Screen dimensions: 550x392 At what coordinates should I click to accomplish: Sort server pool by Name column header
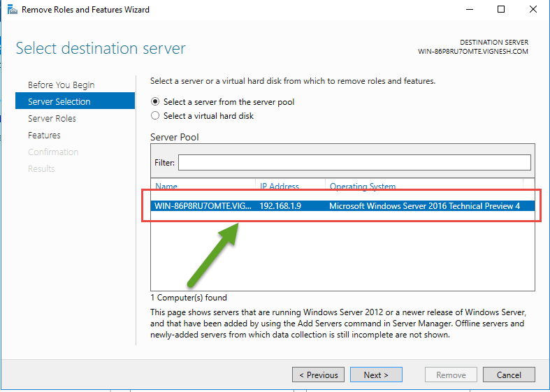166,187
